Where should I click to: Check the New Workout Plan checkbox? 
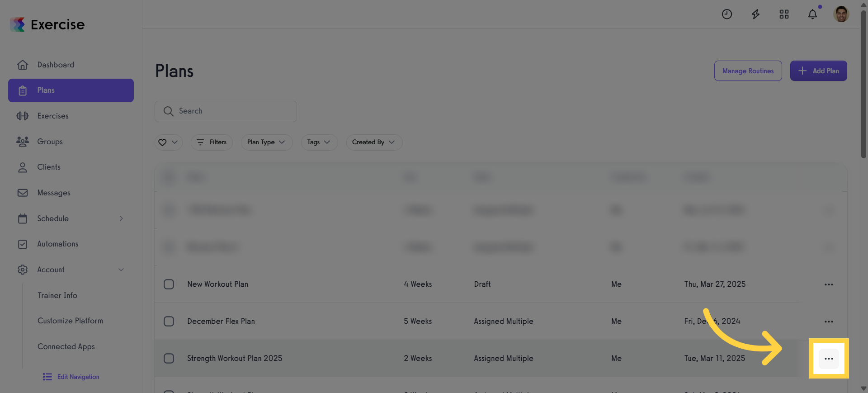tap(169, 284)
